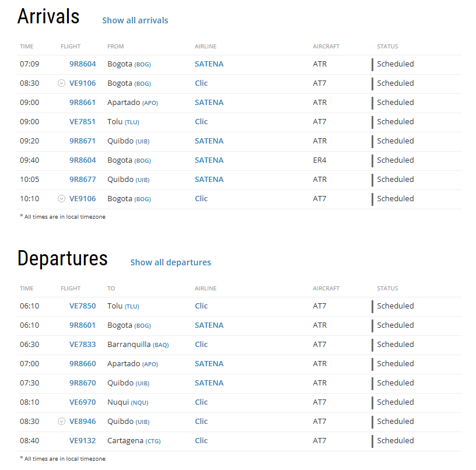Screen dimensions: 476x470
Task: Open Clic airline for Cartagena departure
Action: click(x=201, y=441)
